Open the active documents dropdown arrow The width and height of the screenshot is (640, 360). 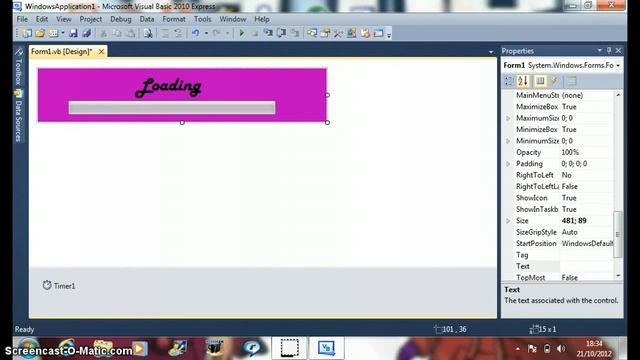coord(491,52)
